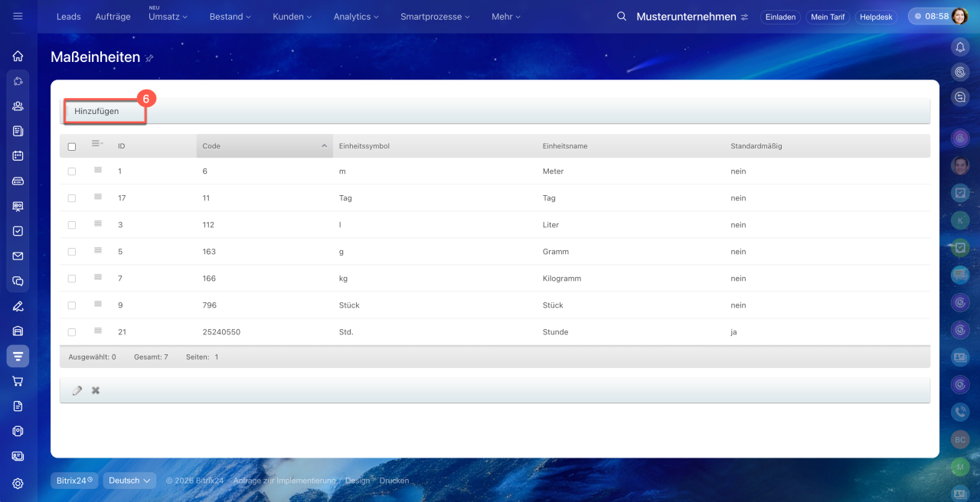Open the Leads menu item
This screenshot has height=502, width=980.
68,16
